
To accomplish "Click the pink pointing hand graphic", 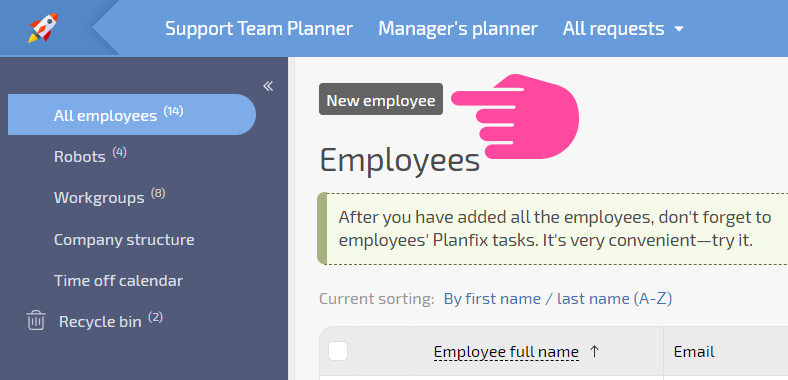I will click(x=515, y=117).
